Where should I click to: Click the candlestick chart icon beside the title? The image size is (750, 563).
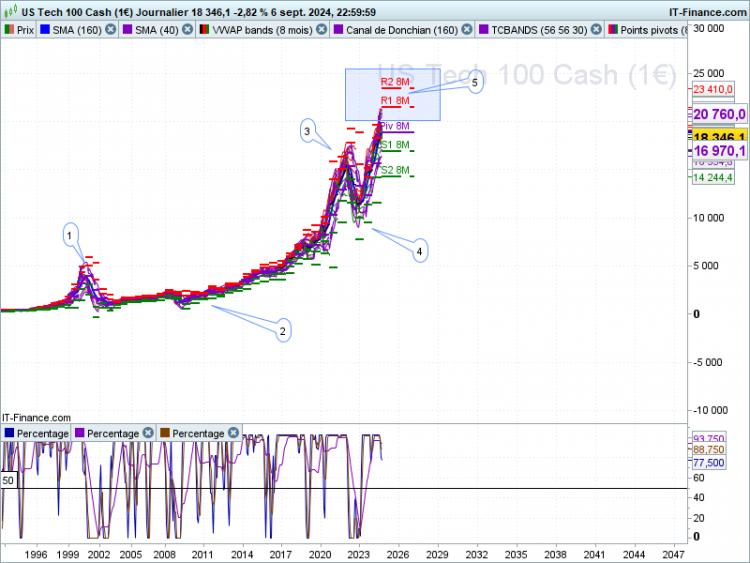[11, 11]
